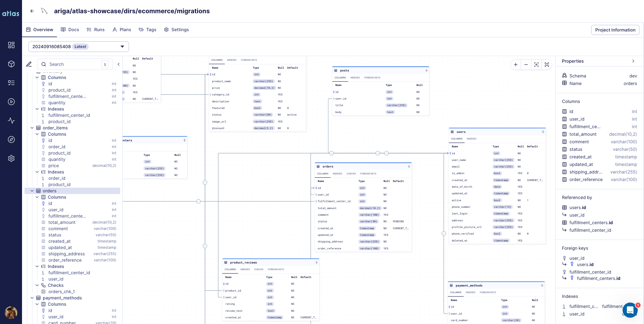The height and width of the screenshot is (324, 644).
Task: Collapse the orders table tree node
Action: pyautogui.click(x=32, y=191)
